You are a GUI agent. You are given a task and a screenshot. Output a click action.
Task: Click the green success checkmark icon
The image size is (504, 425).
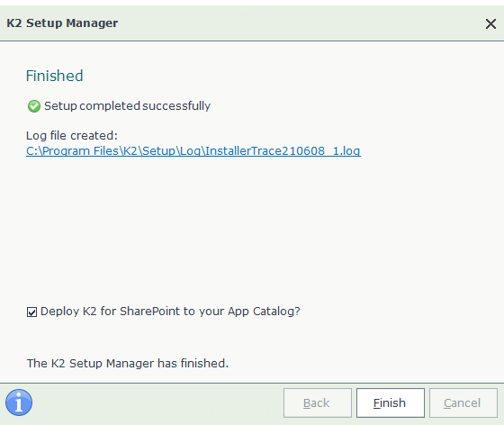[34, 106]
